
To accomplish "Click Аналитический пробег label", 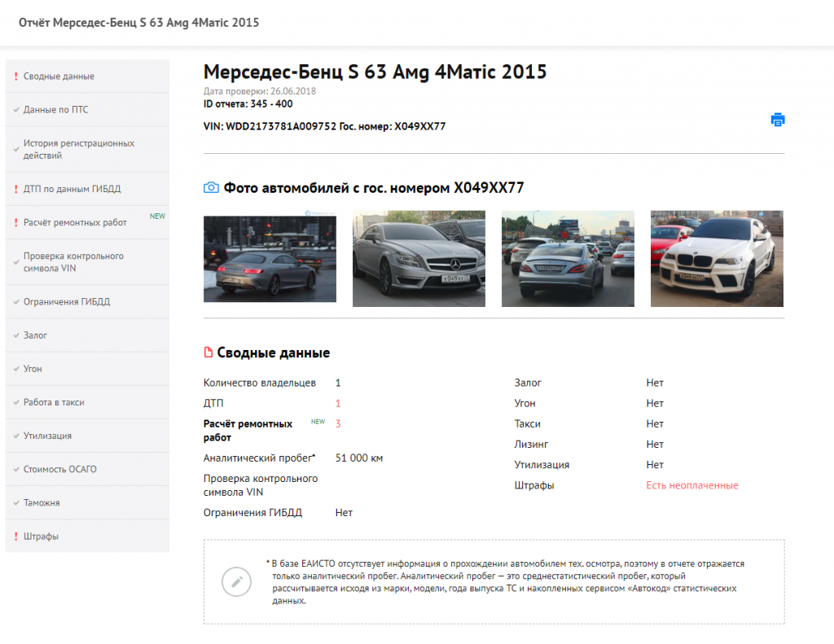I will point(259,458).
